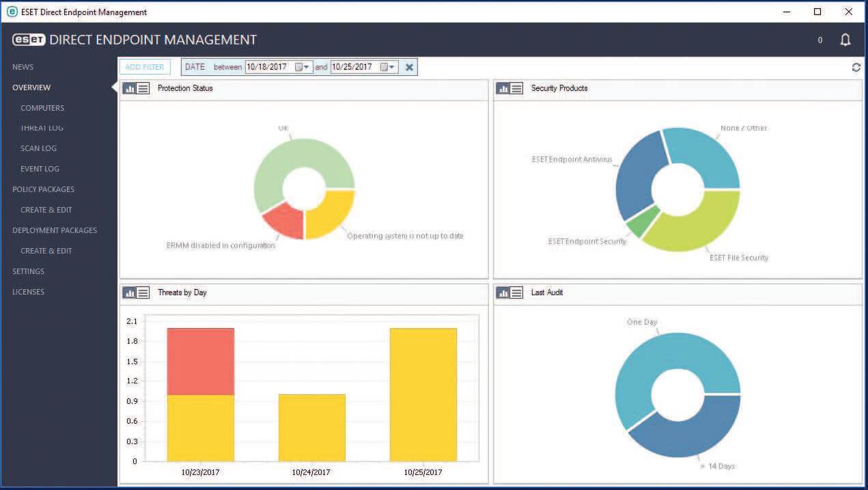Screen dimensions: 868x490
Task: Go to DEPLOYMENT PACKAGES
Action: [55, 230]
